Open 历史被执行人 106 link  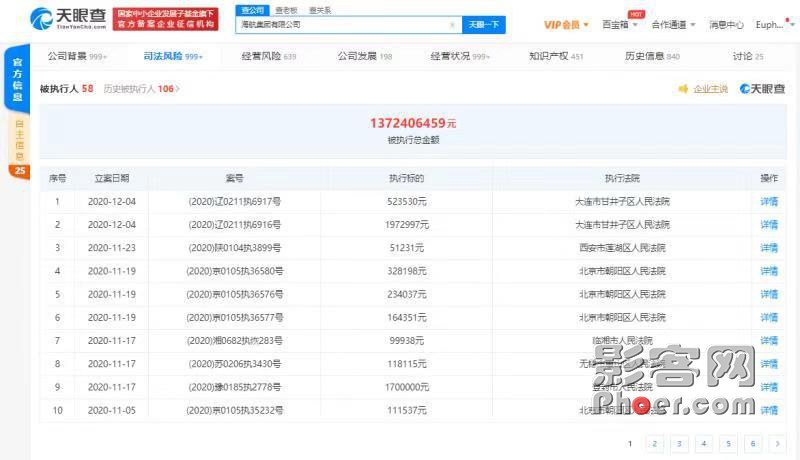[141, 89]
